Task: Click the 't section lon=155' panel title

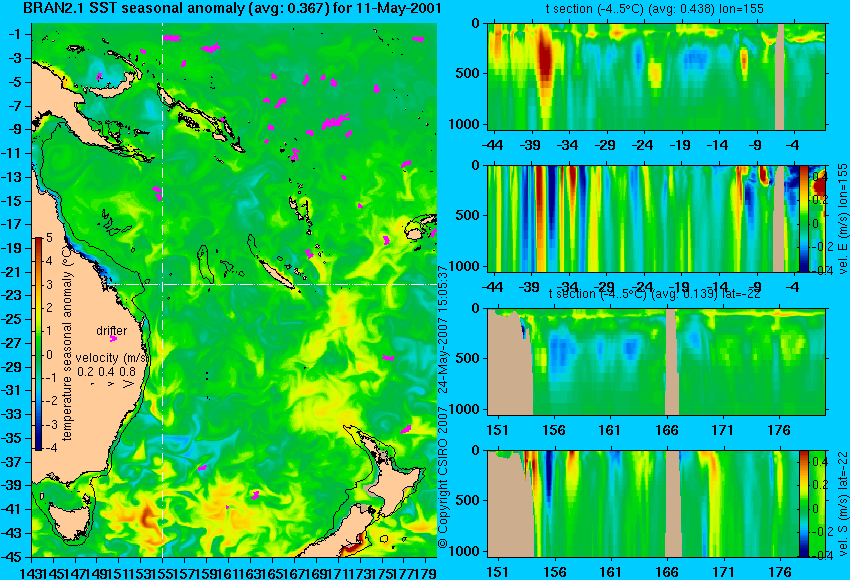Action: tap(655, 9)
